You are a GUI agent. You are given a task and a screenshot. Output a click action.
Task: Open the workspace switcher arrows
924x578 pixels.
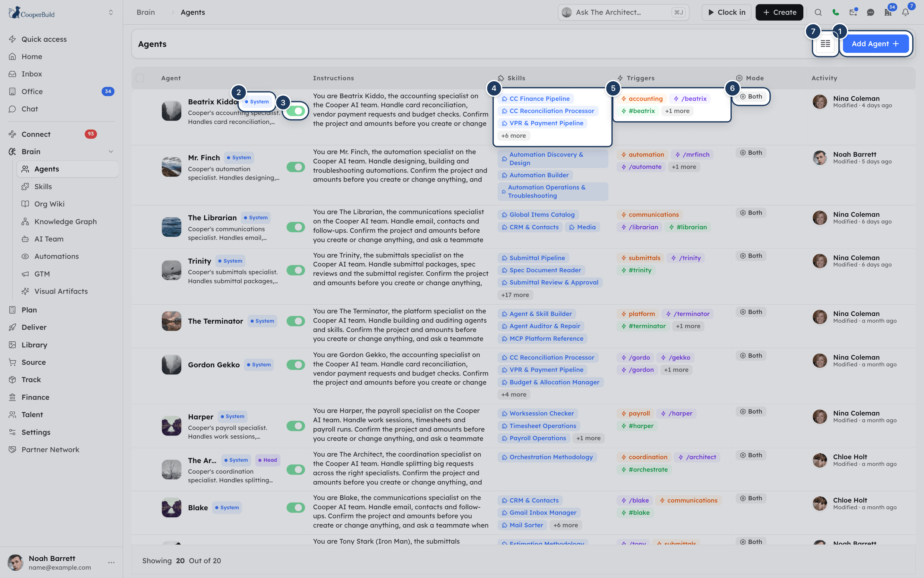click(111, 13)
